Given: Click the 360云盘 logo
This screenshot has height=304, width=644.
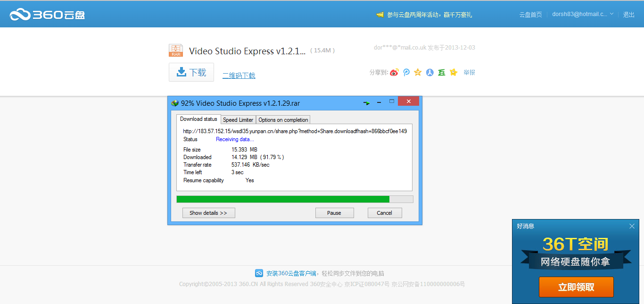Looking at the screenshot, I should [47, 15].
